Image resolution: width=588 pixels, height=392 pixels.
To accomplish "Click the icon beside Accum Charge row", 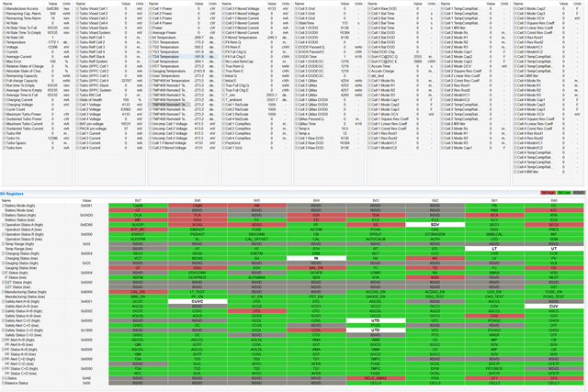I will pyautogui.click(x=369, y=72).
